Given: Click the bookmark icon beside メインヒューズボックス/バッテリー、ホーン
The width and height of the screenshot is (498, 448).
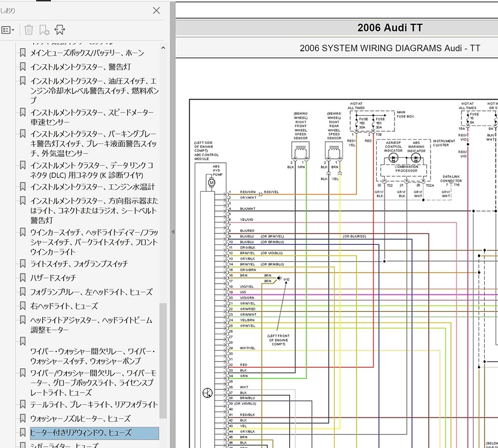Looking at the screenshot, I should [23, 53].
